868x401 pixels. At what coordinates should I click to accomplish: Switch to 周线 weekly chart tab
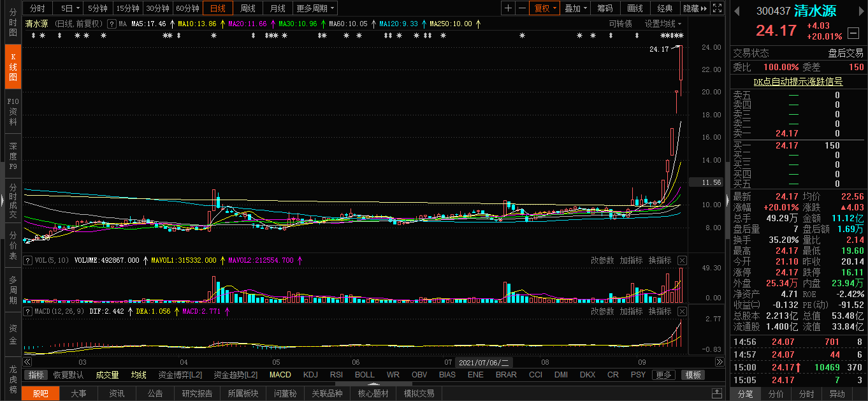click(x=247, y=8)
